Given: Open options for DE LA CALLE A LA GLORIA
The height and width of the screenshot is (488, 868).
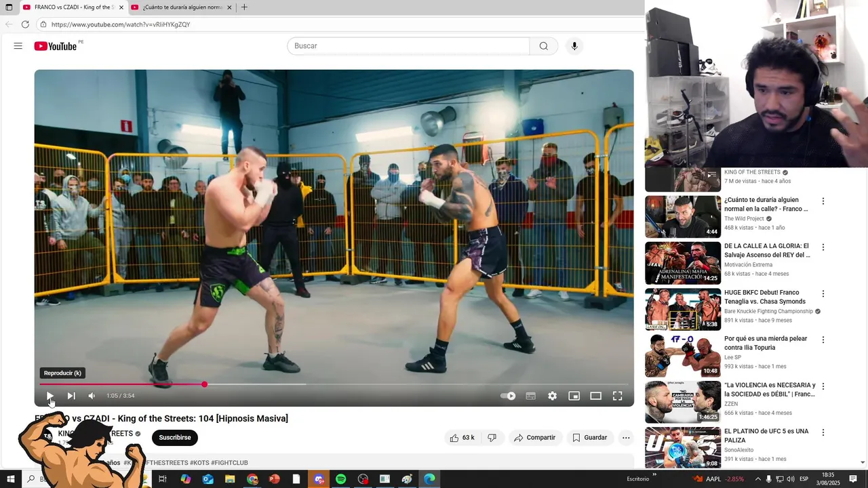Looking at the screenshot, I should pyautogui.click(x=823, y=247).
